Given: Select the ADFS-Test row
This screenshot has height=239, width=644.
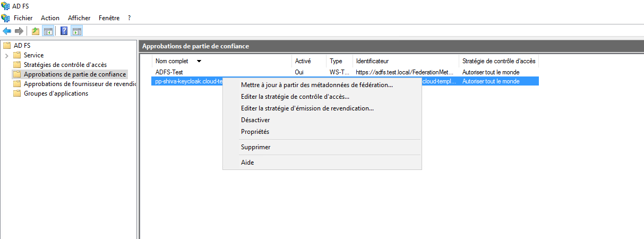Looking at the screenshot, I should coord(169,72).
